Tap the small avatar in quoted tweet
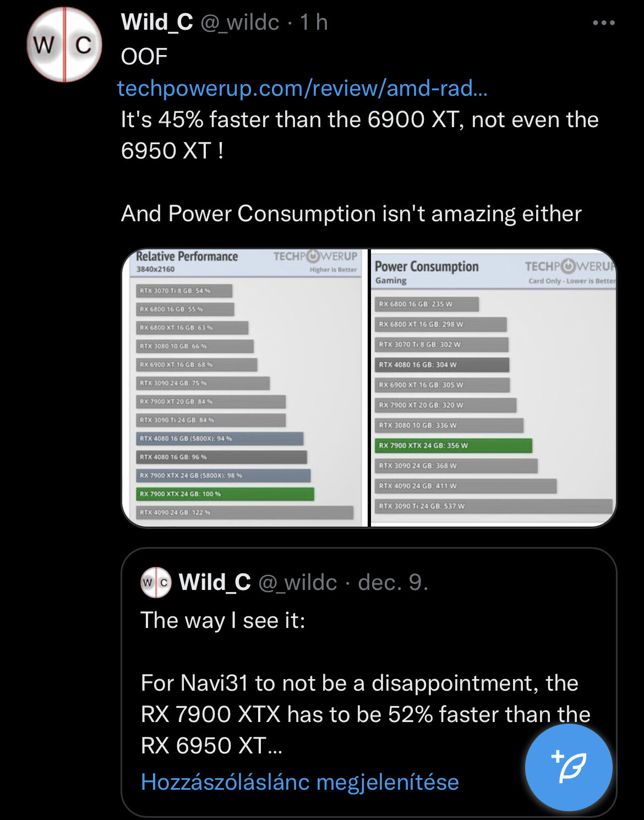The image size is (644, 820). (156, 582)
